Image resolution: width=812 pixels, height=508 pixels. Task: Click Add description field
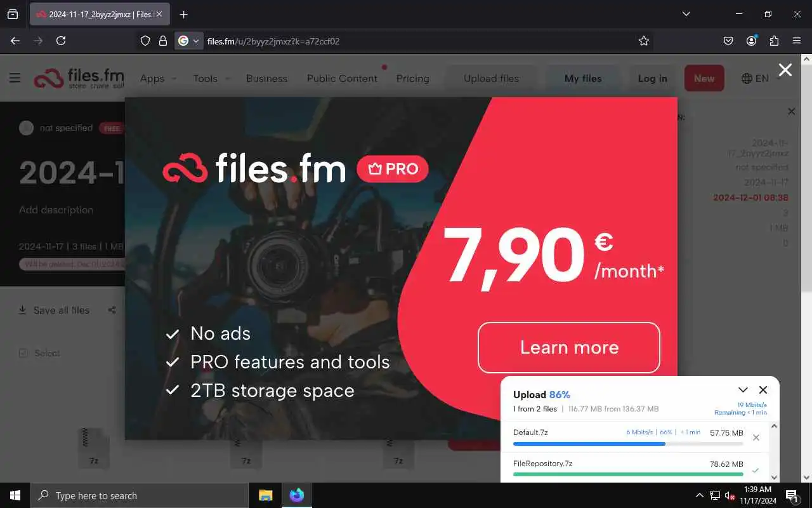(x=56, y=210)
